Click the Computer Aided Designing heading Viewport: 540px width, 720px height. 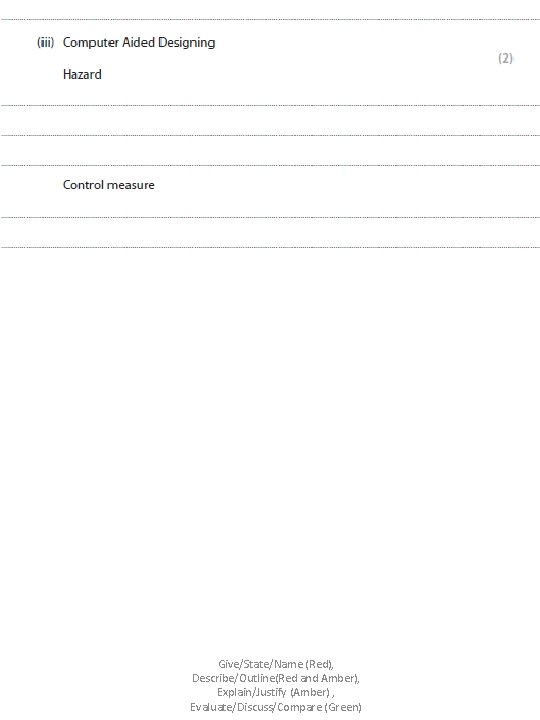point(139,43)
